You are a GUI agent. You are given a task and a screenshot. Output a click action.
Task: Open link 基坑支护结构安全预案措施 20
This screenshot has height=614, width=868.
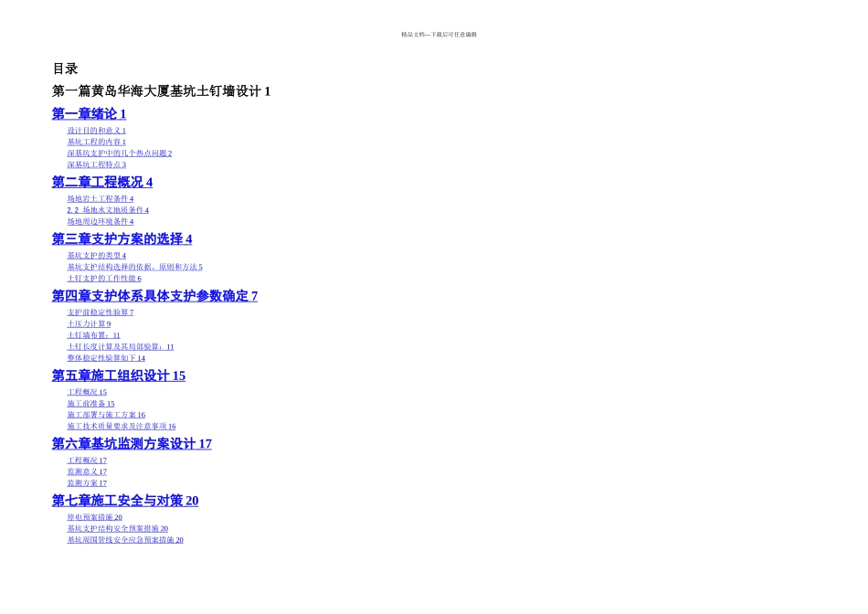(118, 529)
